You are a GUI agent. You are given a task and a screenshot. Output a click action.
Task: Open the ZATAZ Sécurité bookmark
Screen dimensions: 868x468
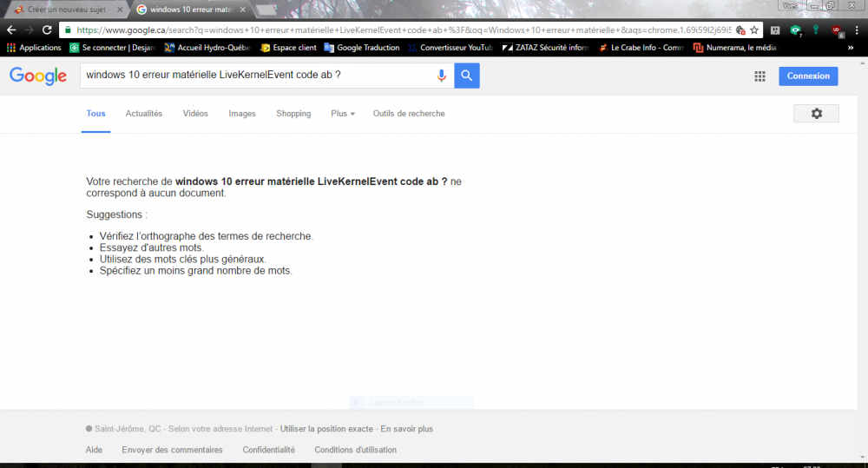click(x=545, y=48)
